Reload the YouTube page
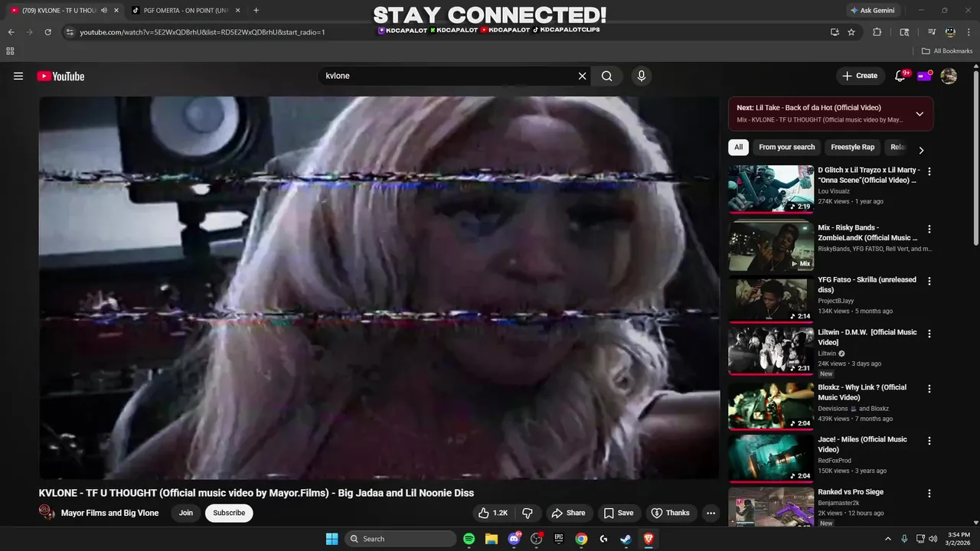The height and width of the screenshot is (551, 980). point(47,32)
